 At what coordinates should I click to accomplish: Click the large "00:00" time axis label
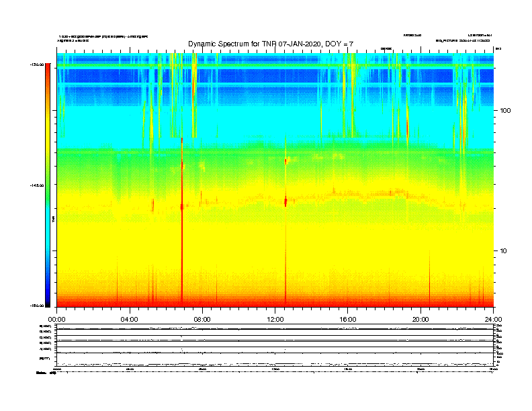pos(56,320)
